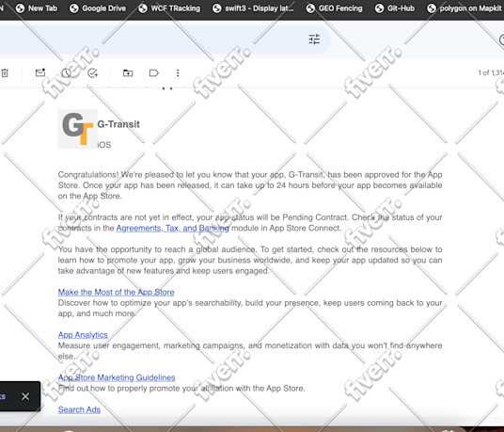504x432 pixels.
Task: Open the App Analytics link
Action: [x=83, y=335]
